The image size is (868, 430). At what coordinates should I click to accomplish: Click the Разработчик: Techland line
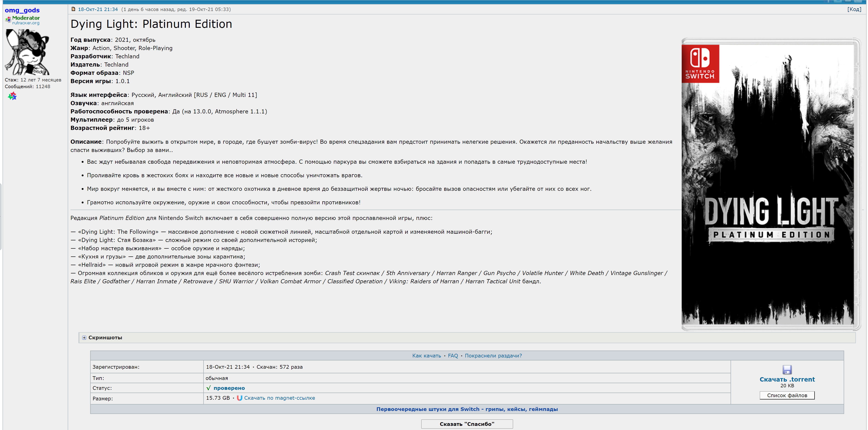click(105, 56)
